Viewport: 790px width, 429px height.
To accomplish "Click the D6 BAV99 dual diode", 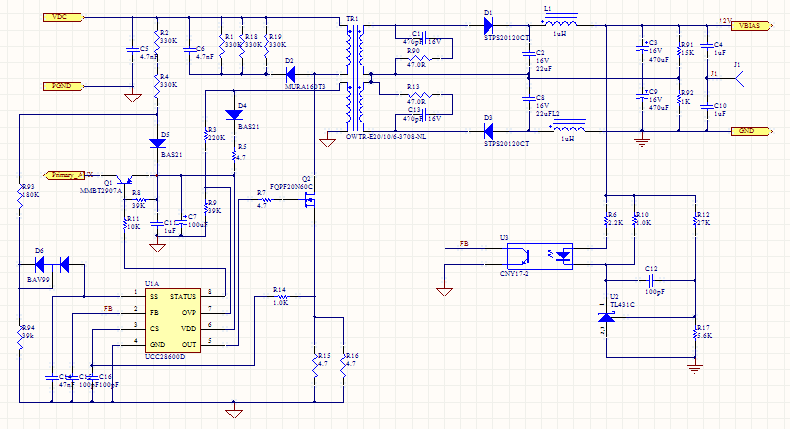I will [52, 264].
